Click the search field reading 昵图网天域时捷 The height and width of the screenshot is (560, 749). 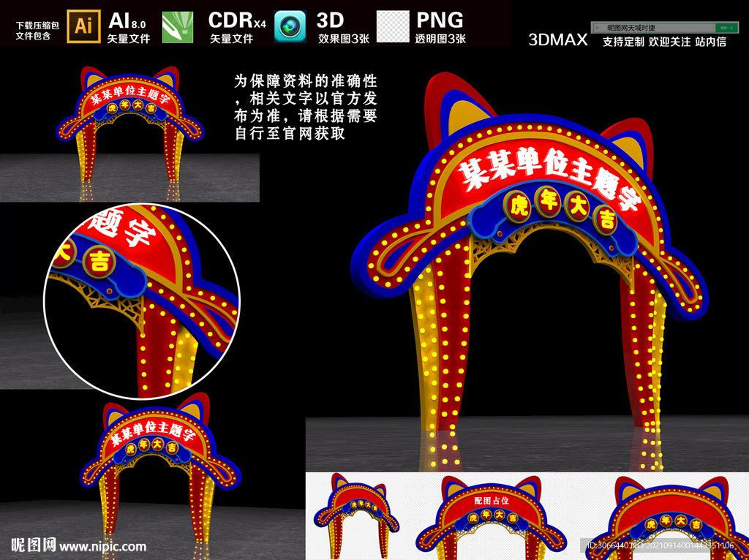653,29
